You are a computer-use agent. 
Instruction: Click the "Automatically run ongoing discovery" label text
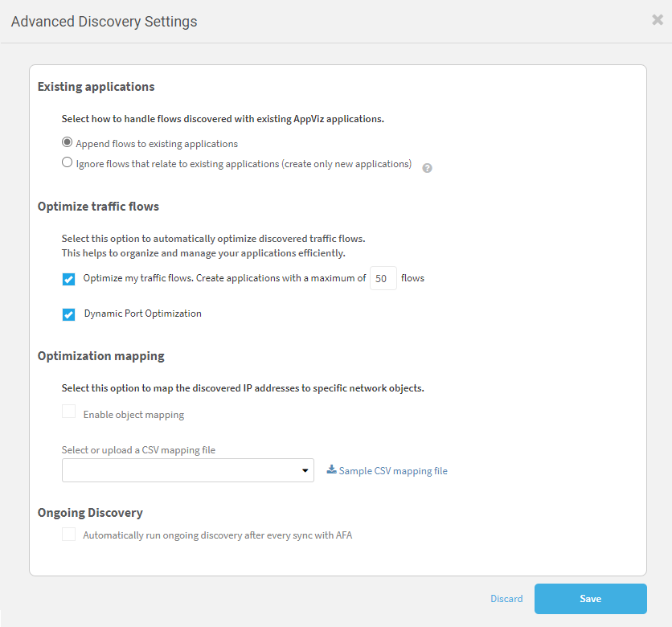coord(217,535)
